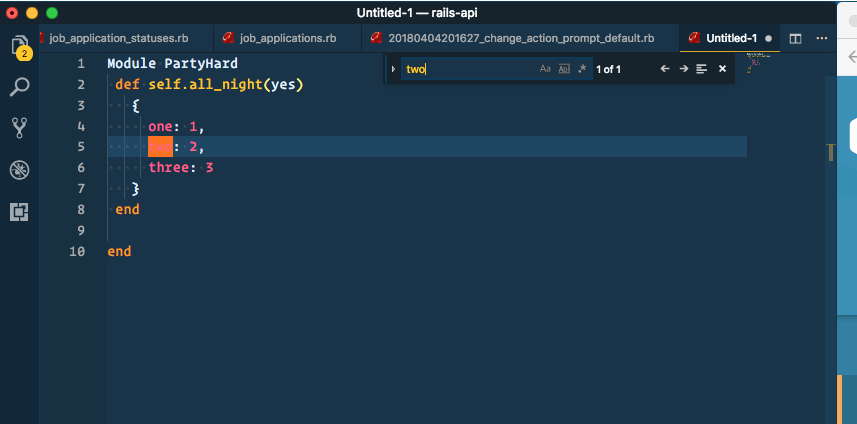The width and height of the screenshot is (857, 424).
Task: Click 'Module PartyHard' on line 1
Action: pos(173,63)
